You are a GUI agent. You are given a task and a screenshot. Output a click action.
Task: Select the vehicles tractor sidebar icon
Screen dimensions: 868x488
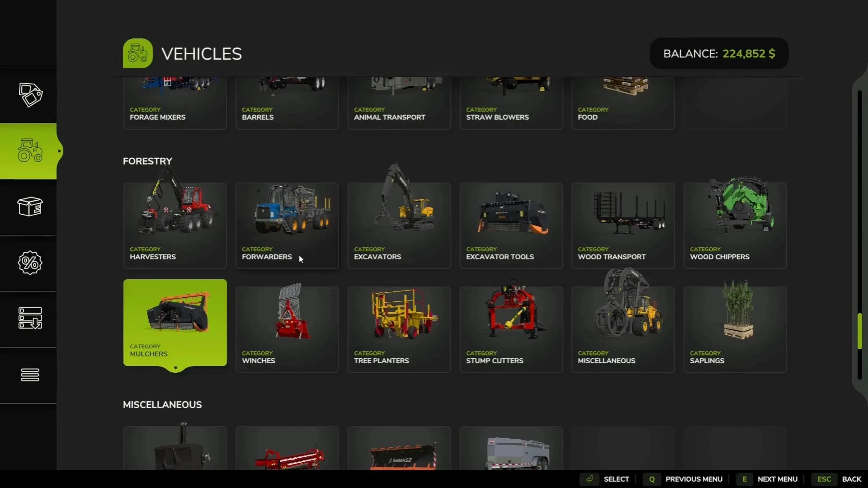(30, 151)
